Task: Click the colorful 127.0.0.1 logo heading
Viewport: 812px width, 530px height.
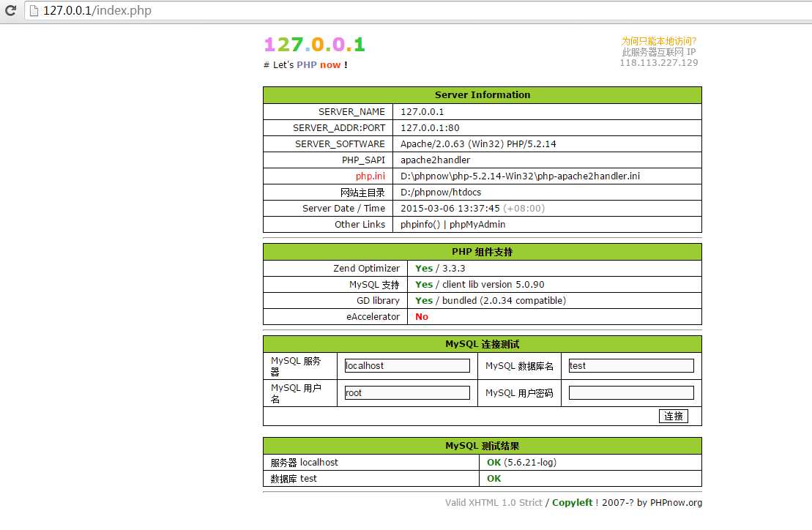Action: coord(314,45)
